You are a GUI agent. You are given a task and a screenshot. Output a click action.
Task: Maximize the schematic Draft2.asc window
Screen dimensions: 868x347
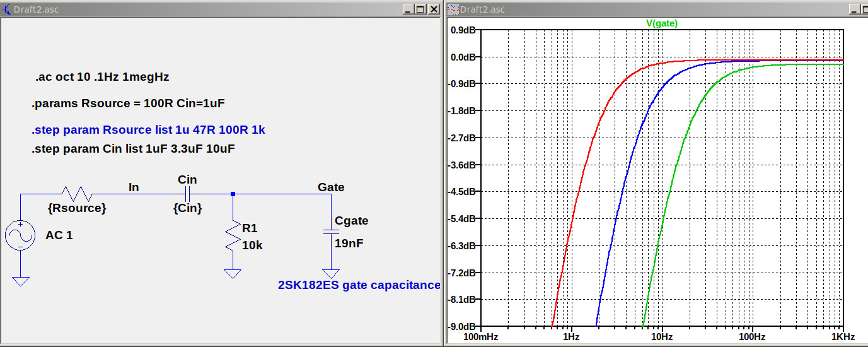pos(420,9)
